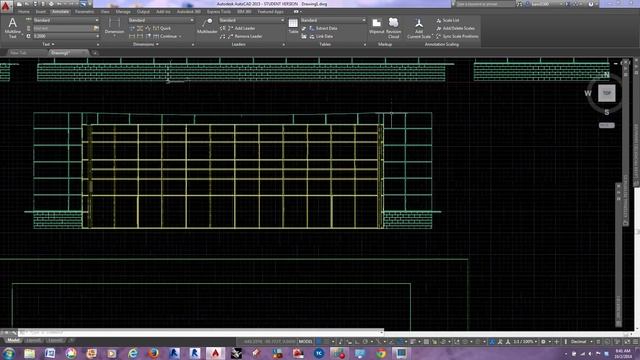Open the annotation scale 1:1 dropdown
The height and width of the screenshot is (360, 640).
click(525, 341)
